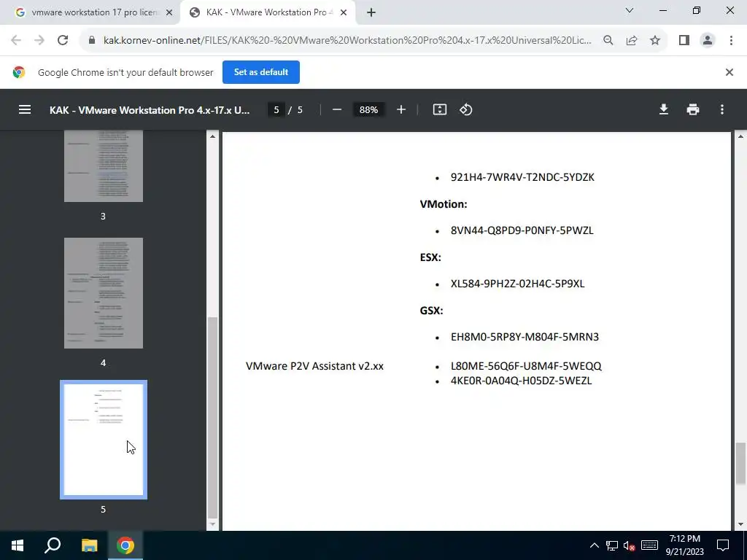Image resolution: width=747 pixels, height=560 pixels.
Task: Open Chrome page zoom magnifier icon
Action: 608,41
